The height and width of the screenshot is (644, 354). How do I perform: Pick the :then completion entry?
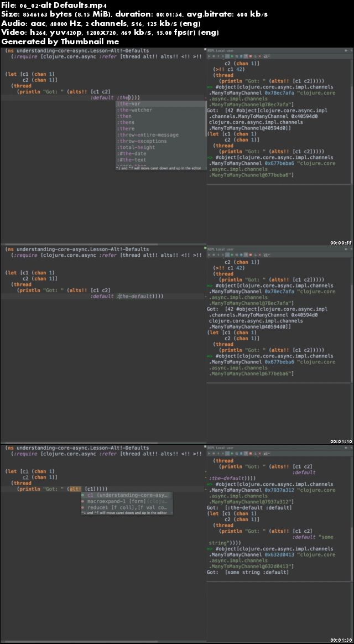coord(160,116)
